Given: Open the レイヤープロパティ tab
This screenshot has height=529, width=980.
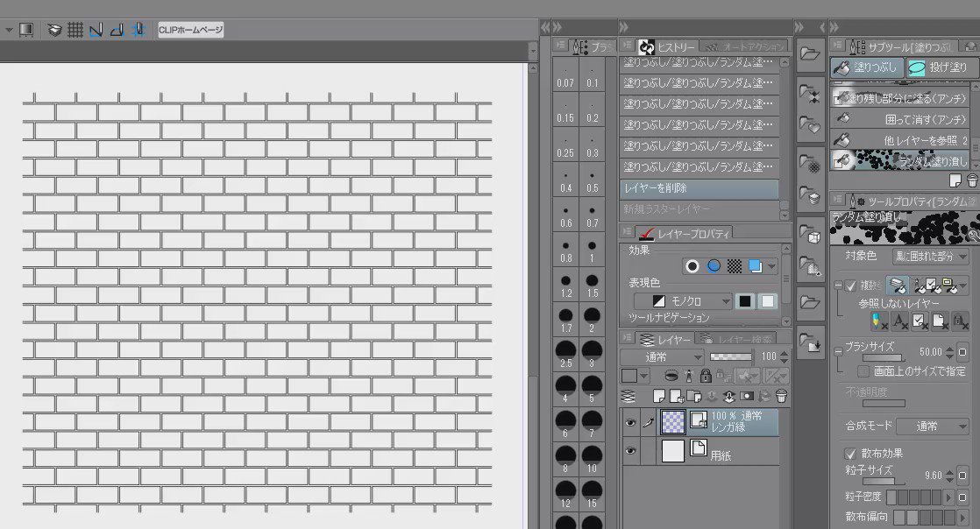Looking at the screenshot, I should (685, 234).
